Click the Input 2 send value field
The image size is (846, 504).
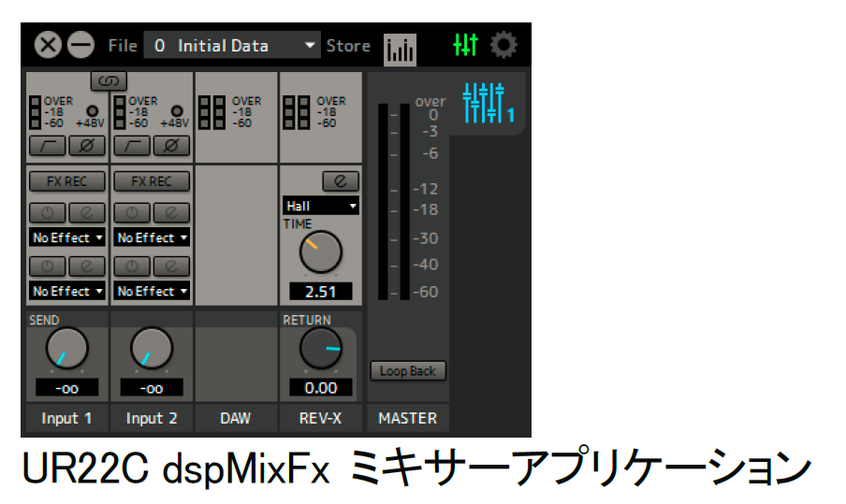click(152, 388)
